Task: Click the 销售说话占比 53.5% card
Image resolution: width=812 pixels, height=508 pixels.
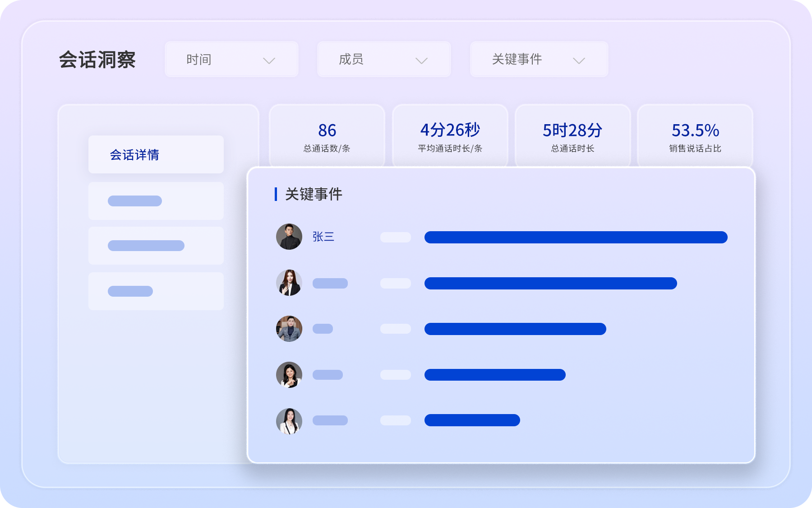Action: (x=695, y=136)
